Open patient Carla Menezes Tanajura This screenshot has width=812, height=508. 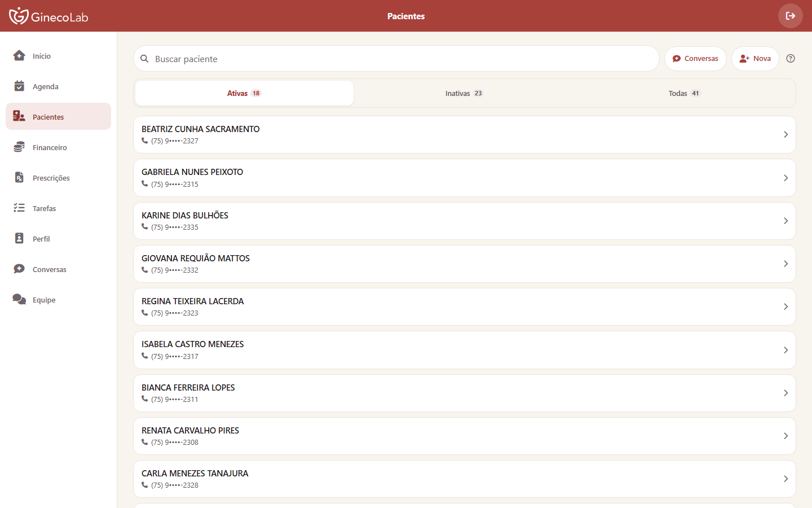465,479
